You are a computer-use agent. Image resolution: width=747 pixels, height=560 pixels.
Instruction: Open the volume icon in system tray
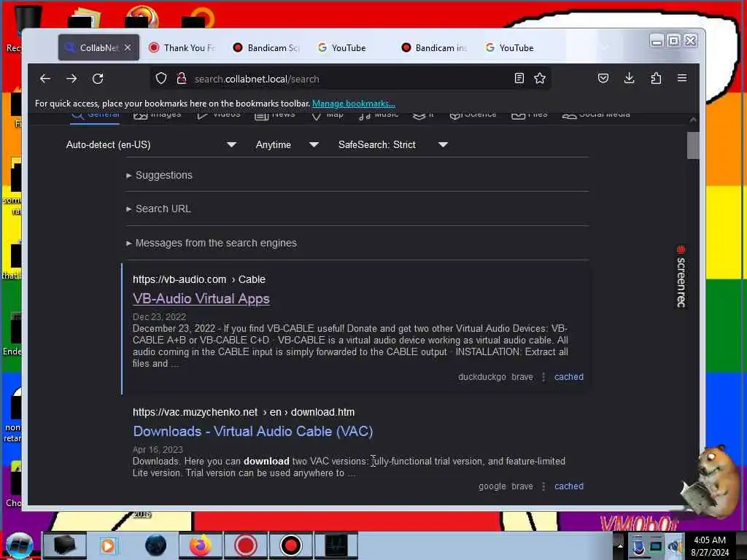click(674, 546)
